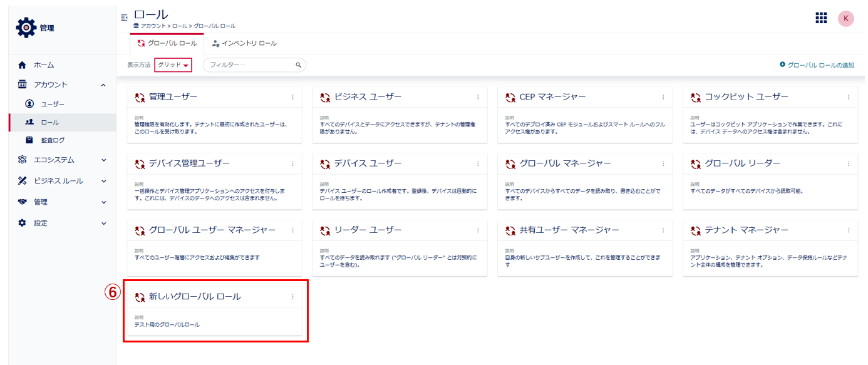
Task: Click the ホーム item in sidebar
Action: pyautogui.click(x=44, y=65)
